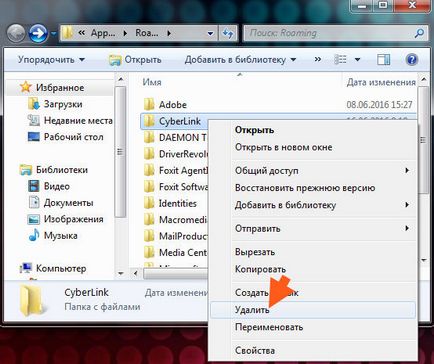Select the Roa... breadcrumb segment
434x364 pixels.
[147, 33]
